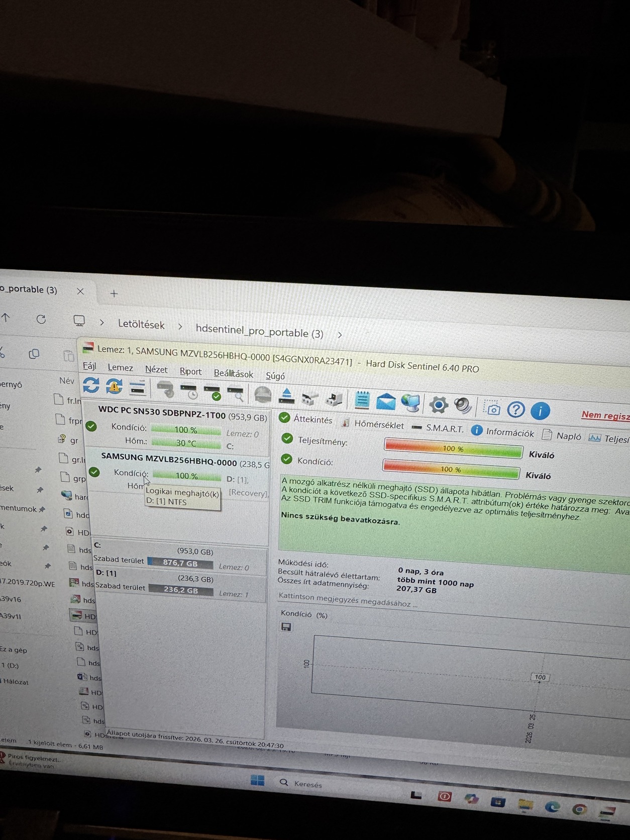Click the eject disk toolbar icon
Viewport: 630px width, 840px height.
click(x=286, y=396)
